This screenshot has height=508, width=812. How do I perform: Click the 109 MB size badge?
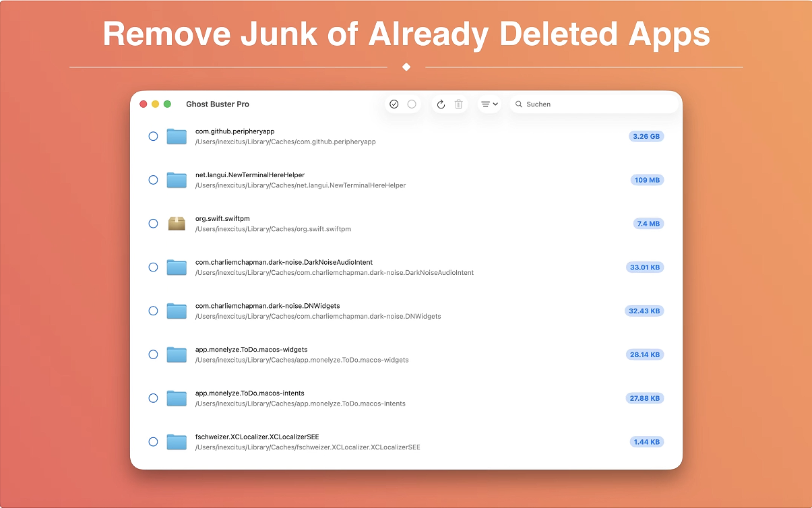647,180
